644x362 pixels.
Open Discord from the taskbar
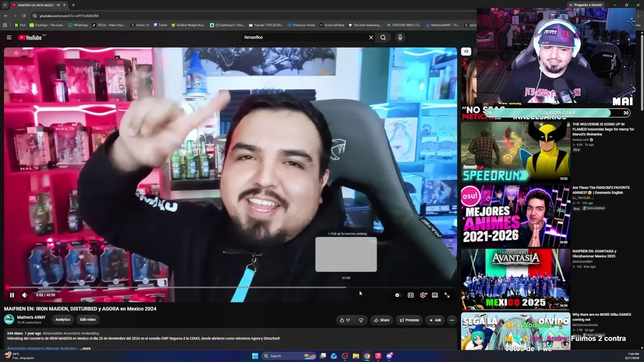pyautogui.click(x=389, y=356)
